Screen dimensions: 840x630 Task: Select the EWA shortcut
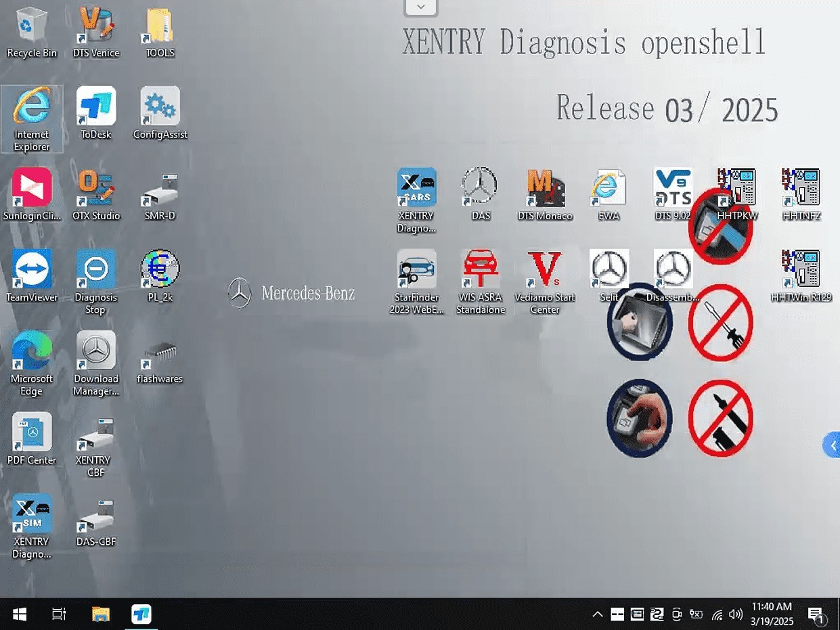(x=609, y=195)
